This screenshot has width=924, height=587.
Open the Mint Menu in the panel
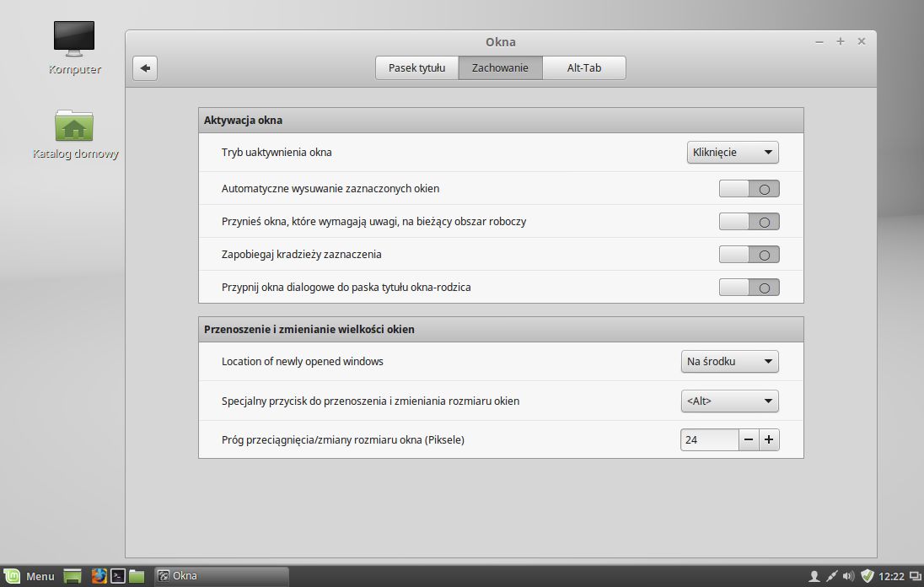tap(30, 576)
